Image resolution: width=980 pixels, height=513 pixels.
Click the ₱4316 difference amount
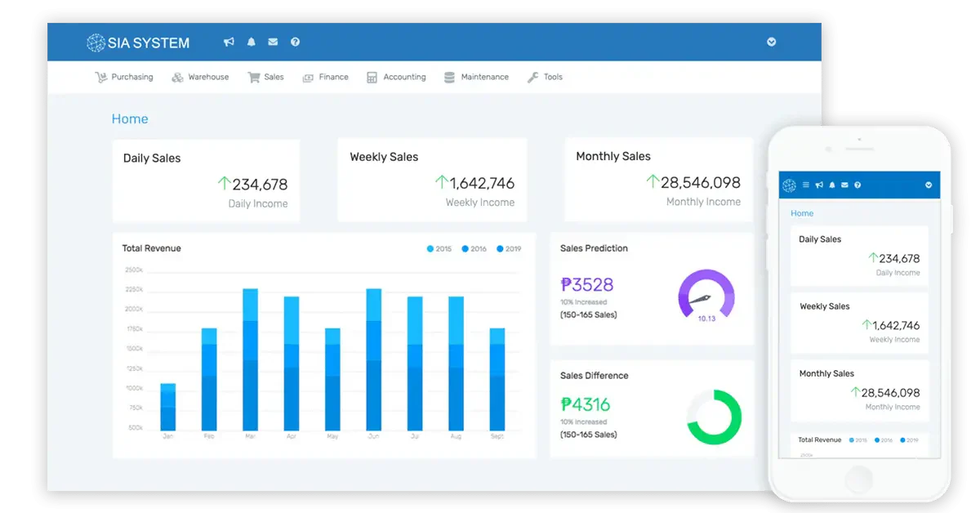(x=585, y=404)
